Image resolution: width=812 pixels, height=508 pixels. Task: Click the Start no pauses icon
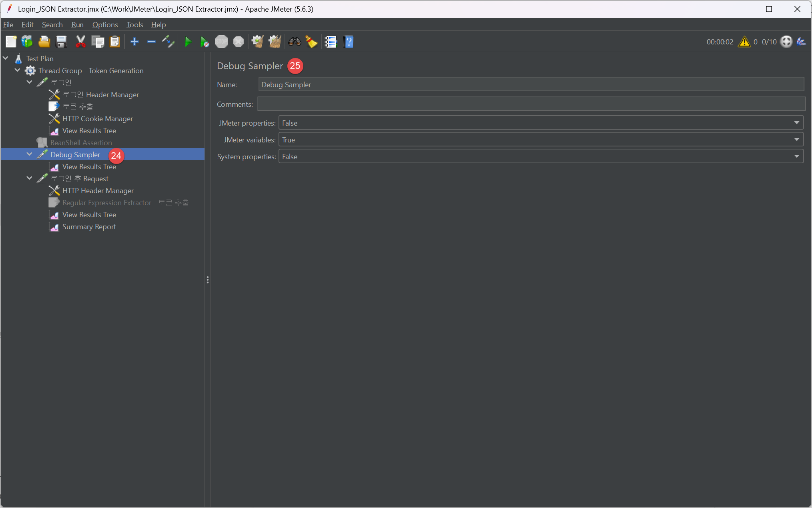click(x=205, y=42)
